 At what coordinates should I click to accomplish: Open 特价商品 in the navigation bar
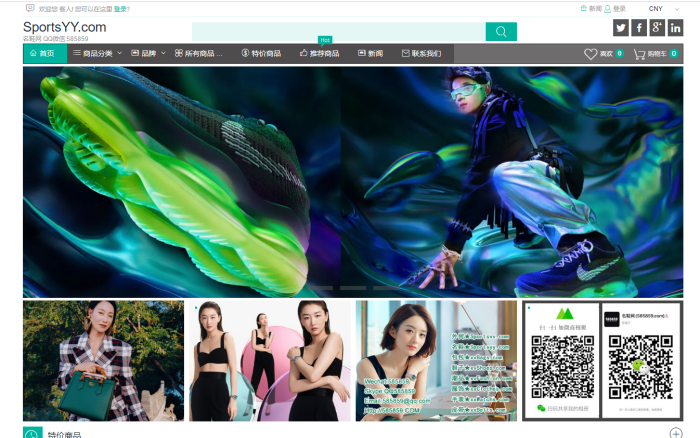[x=262, y=53]
